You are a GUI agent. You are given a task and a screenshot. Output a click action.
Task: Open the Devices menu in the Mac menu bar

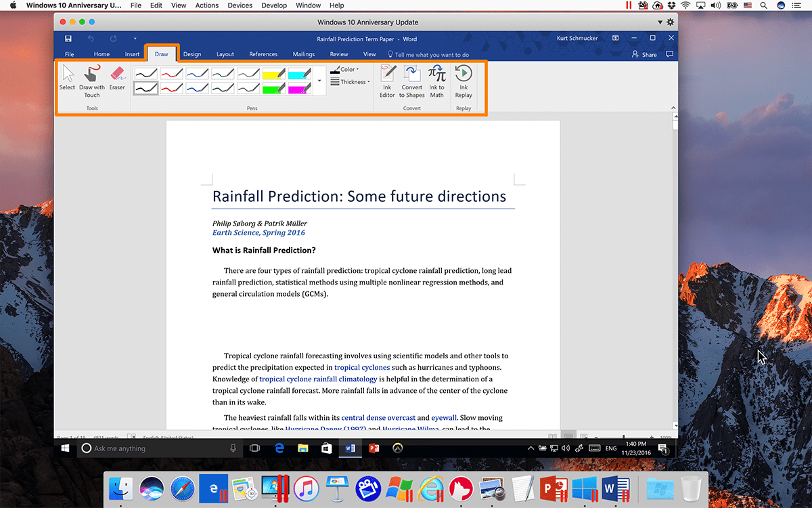pyautogui.click(x=241, y=5)
